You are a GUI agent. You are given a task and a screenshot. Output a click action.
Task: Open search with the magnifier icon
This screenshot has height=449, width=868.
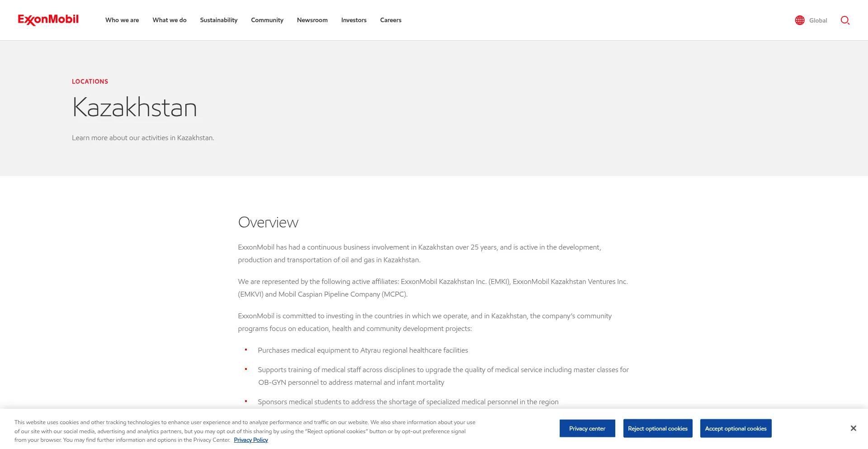[x=844, y=20]
